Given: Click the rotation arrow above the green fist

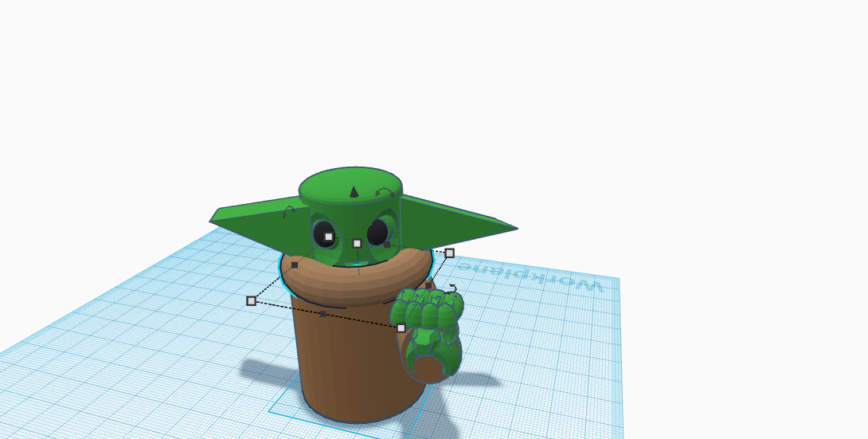Looking at the screenshot, I should (x=452, y=288).
